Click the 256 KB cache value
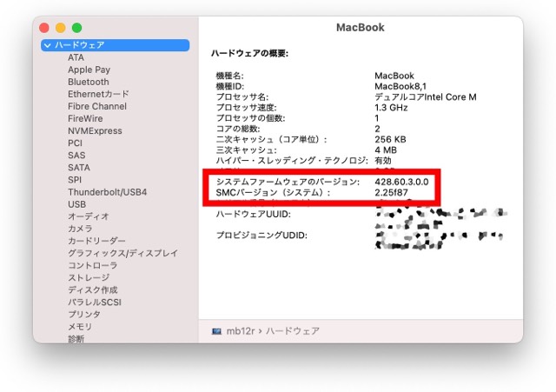This screenshot has height=392, width=556. 390,139
